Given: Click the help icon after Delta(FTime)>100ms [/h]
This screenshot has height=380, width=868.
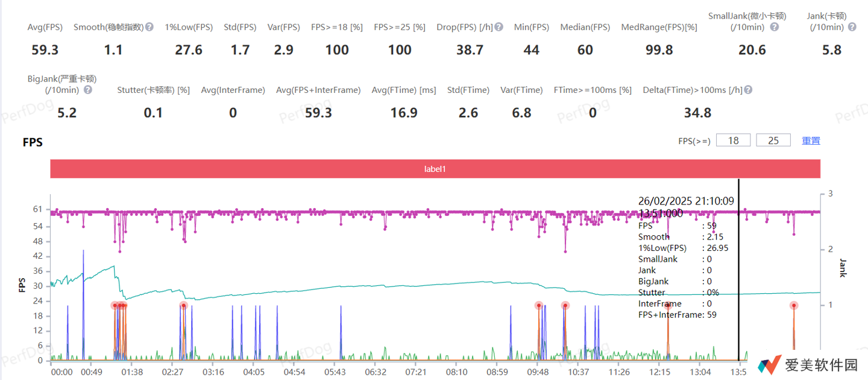Looking at the screenshot, I should (x=748, y=90).
